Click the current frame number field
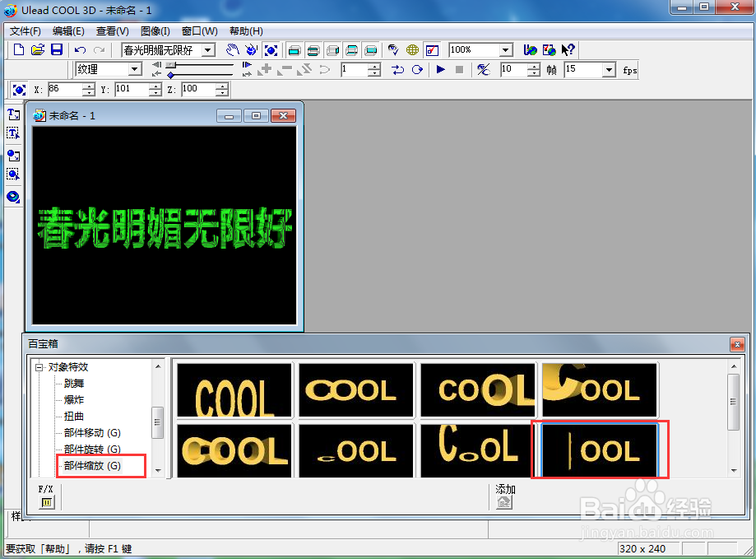The width and height of the screenshot is (756, 559). 355,69
